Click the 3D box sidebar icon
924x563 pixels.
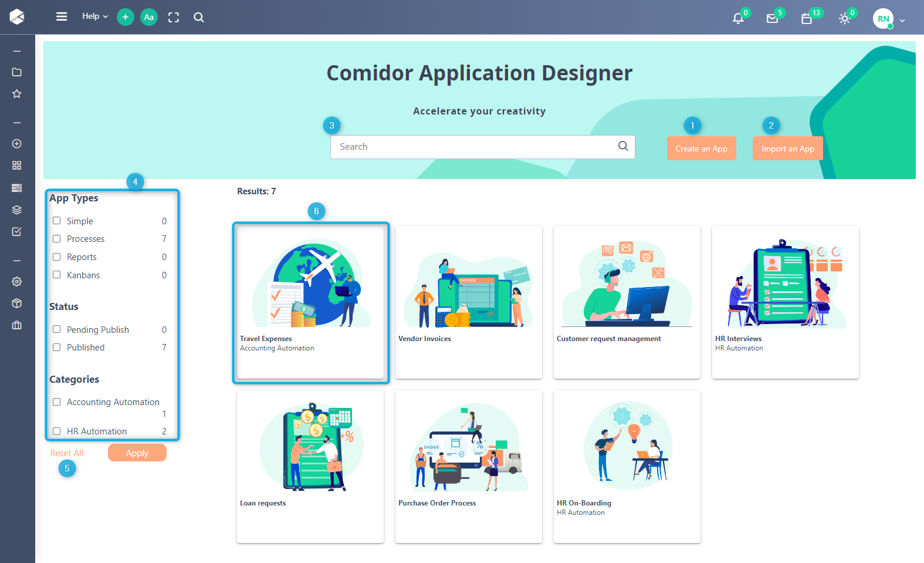click(x=17, y=304)
